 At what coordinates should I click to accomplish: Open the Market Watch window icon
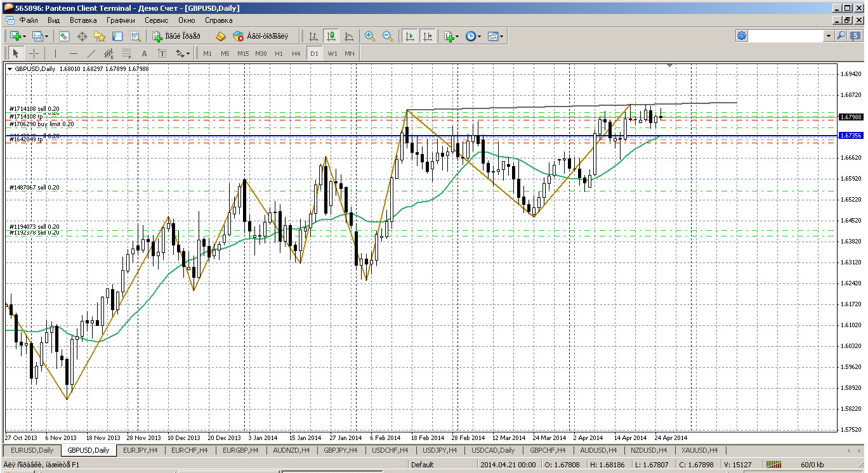64,36
